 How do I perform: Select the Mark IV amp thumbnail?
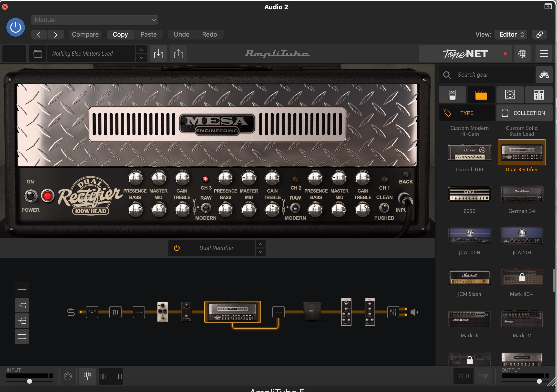(x=522, y=319)
